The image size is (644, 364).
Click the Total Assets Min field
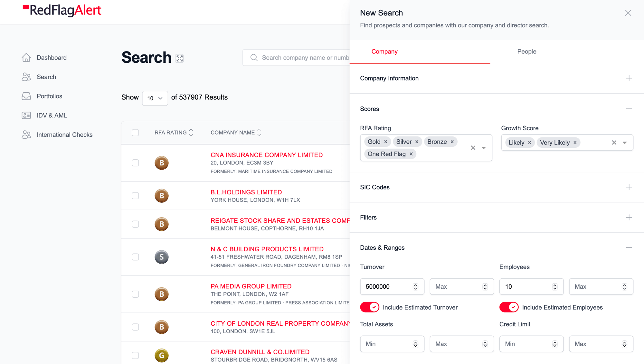(x=392, y=344)
